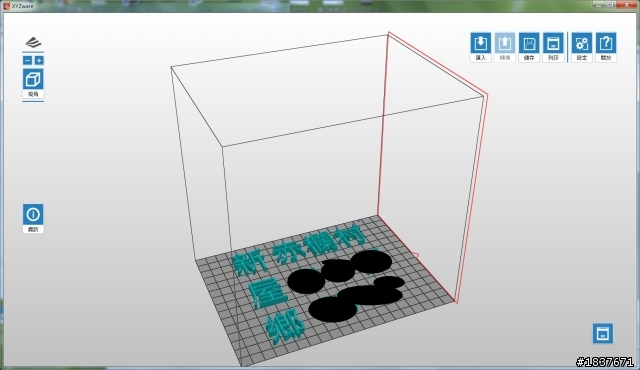
Task: Click the Import label 匯入 under the icon
Action: click(x=480, y=58)
